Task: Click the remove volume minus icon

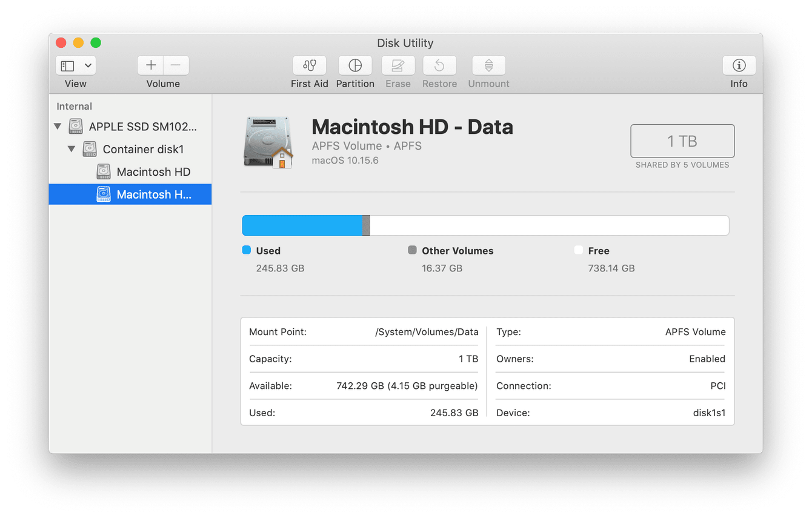Action: (x=176, y=65)
